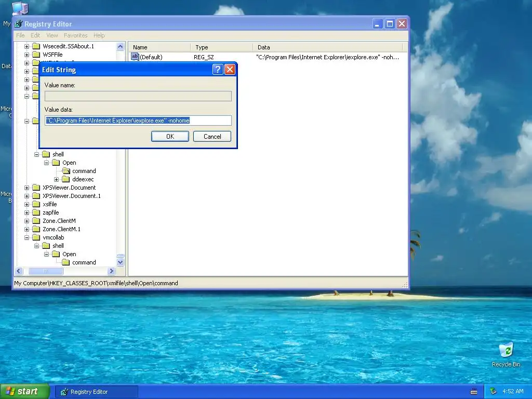Click the question mark help button in Edit String
Screen dimensions: 532x399
(x=218, y=70)
